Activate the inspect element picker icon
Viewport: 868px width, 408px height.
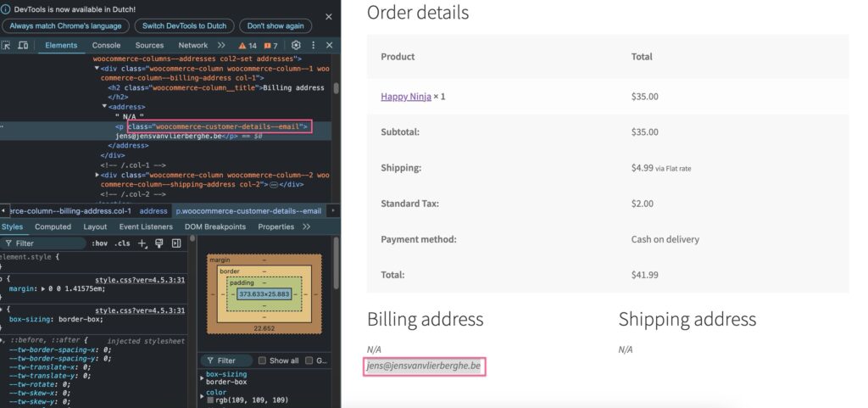[x=6, y=46]
